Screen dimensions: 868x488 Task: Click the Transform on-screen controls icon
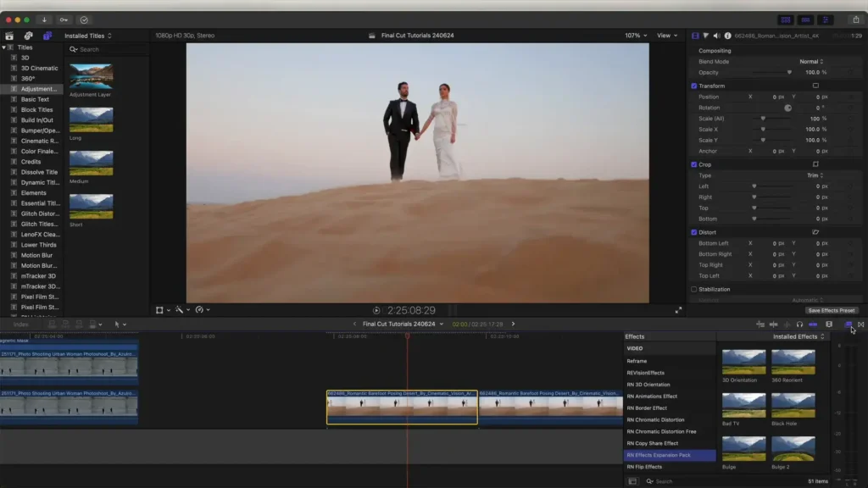pyautogui.click(x=815, y=86)
